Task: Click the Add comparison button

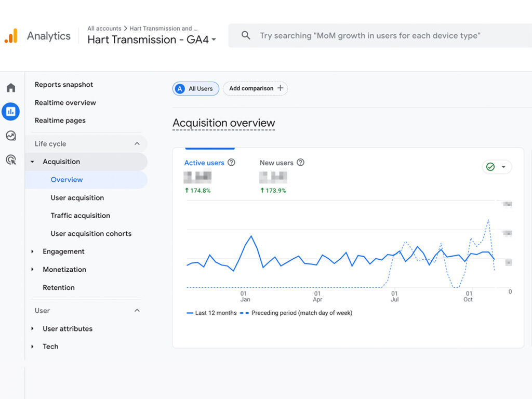Action: pyautogui.click(x=255, y=88)
